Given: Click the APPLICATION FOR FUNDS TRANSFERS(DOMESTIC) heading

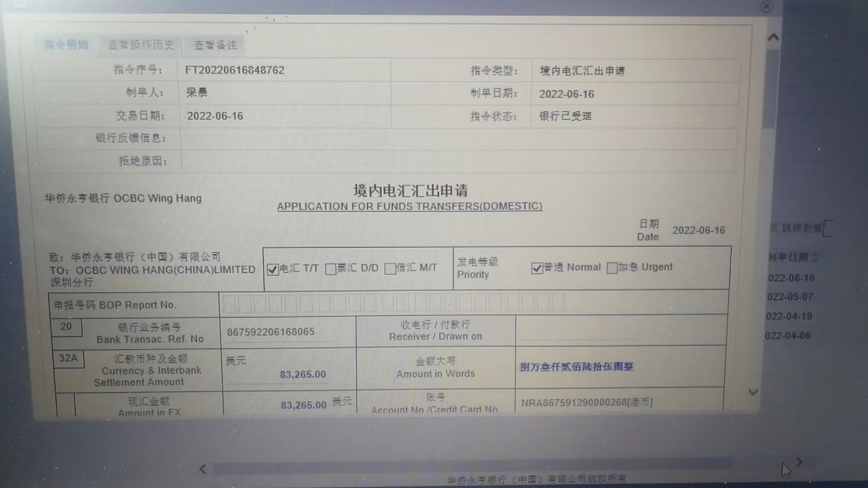Looking at the screenshot, I should 410,206.
